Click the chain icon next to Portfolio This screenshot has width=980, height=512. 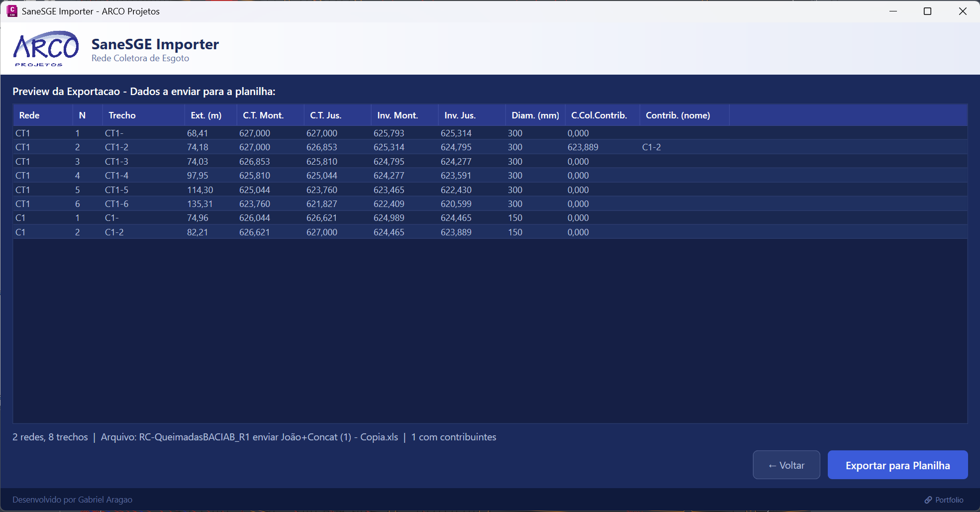(x=927, y=500)
